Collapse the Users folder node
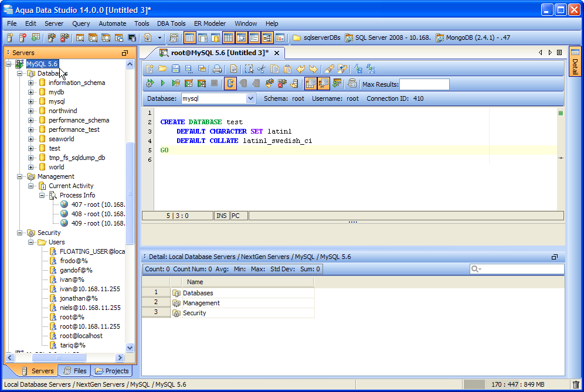 (31, 242)
